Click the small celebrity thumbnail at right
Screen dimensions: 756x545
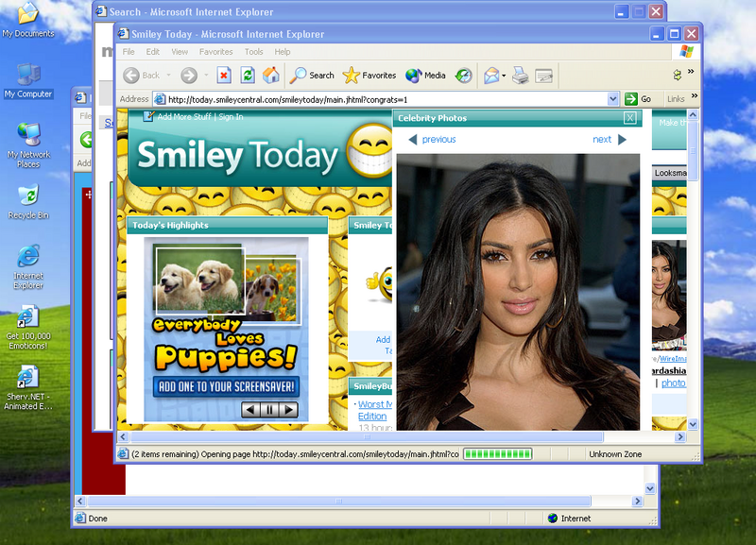tap(669, 295)
